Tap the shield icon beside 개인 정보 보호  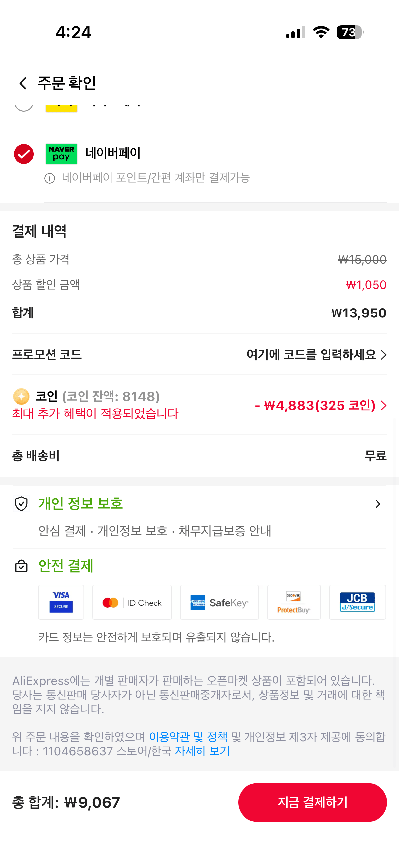tap(21, 504)
